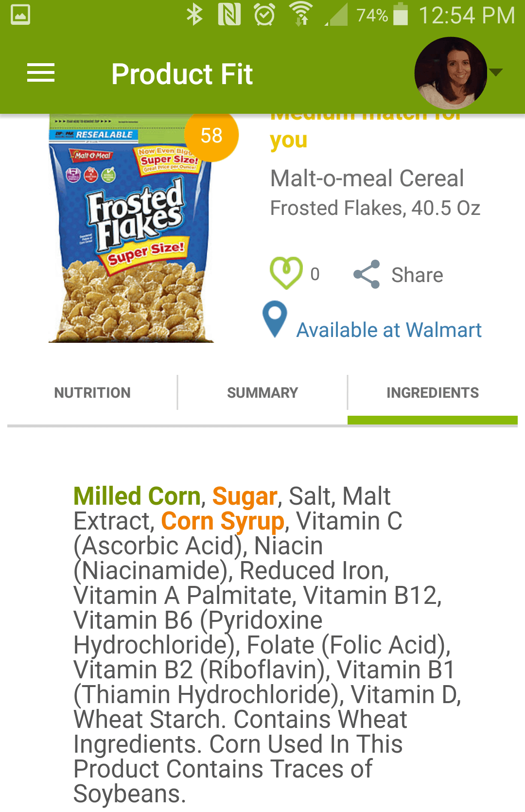This screenshot has width=525, height=812.
Task: Switch to the Summary tab
Action: coord(262,392)
